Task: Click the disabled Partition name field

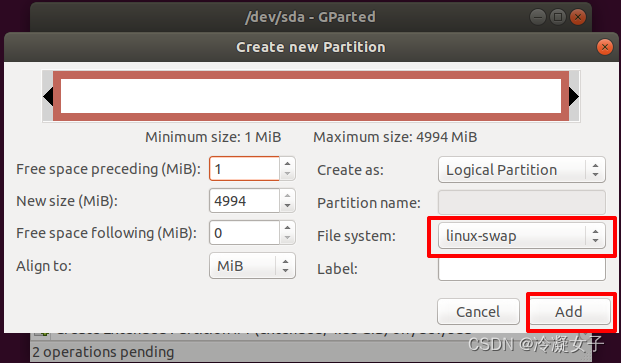Action: coord(522,203)
